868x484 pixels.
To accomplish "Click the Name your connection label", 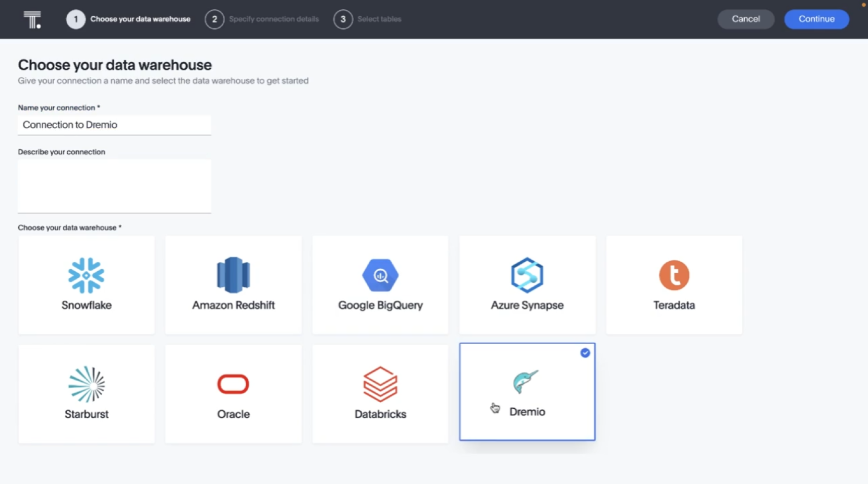I will [59, 108].
